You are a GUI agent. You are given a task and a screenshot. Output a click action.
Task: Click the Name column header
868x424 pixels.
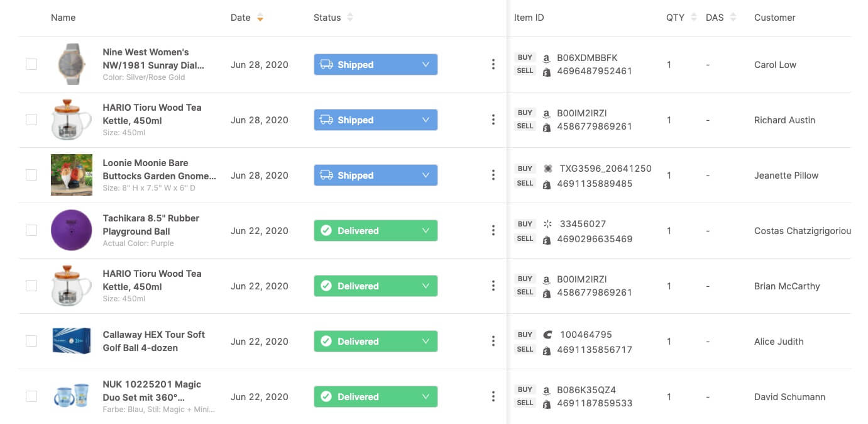tap(63, 18)
